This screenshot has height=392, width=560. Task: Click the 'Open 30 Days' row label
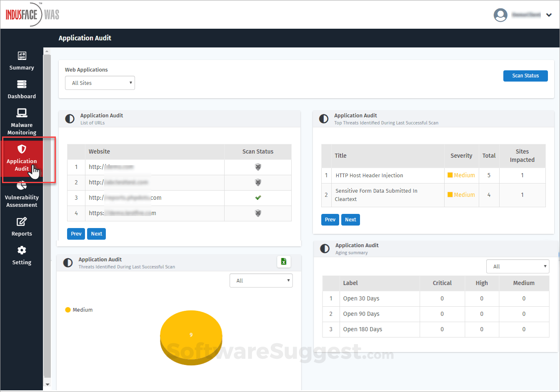point(361,298)
